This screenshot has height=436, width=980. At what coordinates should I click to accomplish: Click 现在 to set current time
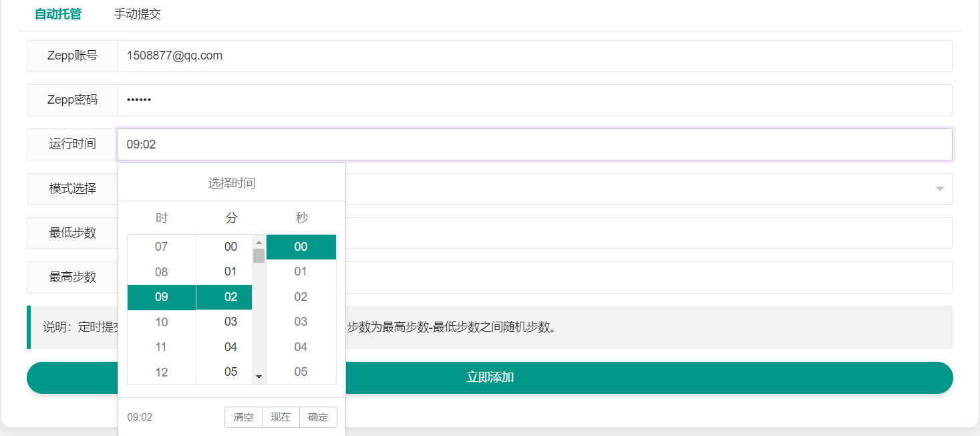281,417
